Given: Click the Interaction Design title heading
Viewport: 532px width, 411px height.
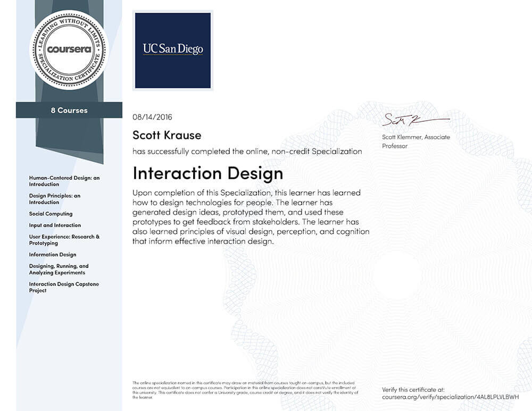Looking at the screenshot, I should [207, 173].
